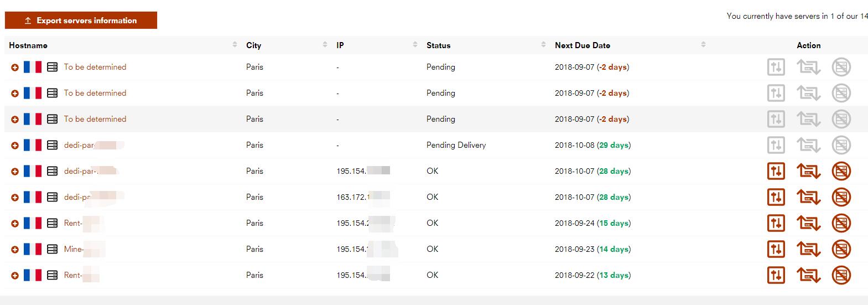Screen dimensions: 868x305
Task: Click the cancel server icon on the 2018-09-22 row
Action: pyautogui.click(x=841, y=275)
